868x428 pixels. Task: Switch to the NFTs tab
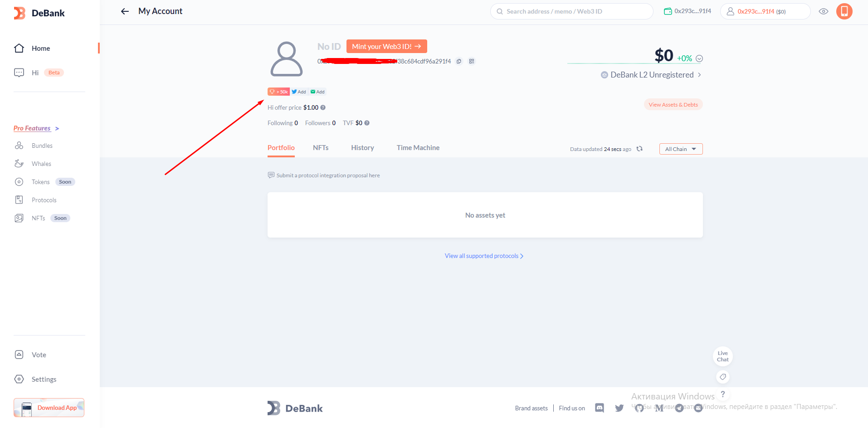pos(321,148)
